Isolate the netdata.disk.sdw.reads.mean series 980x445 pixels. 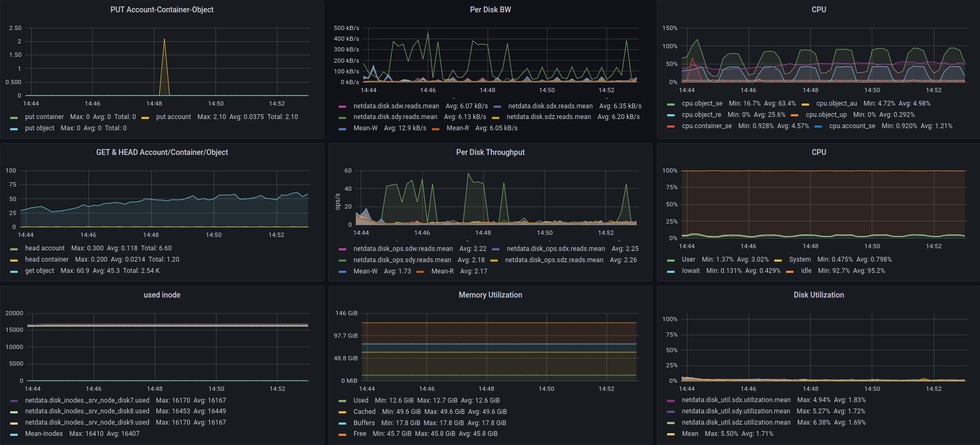396,106
